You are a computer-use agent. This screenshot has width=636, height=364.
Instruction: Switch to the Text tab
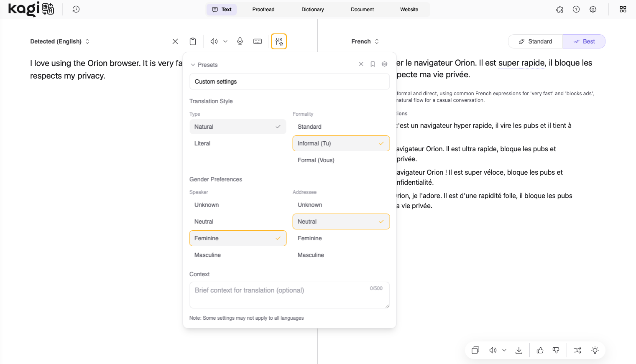click(222, 10)
